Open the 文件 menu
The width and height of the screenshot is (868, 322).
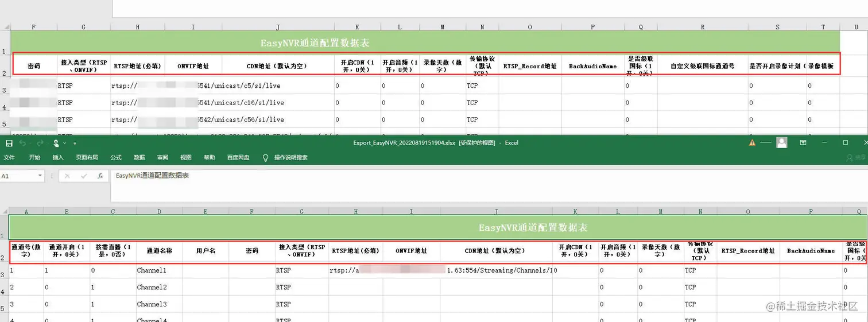9,157
